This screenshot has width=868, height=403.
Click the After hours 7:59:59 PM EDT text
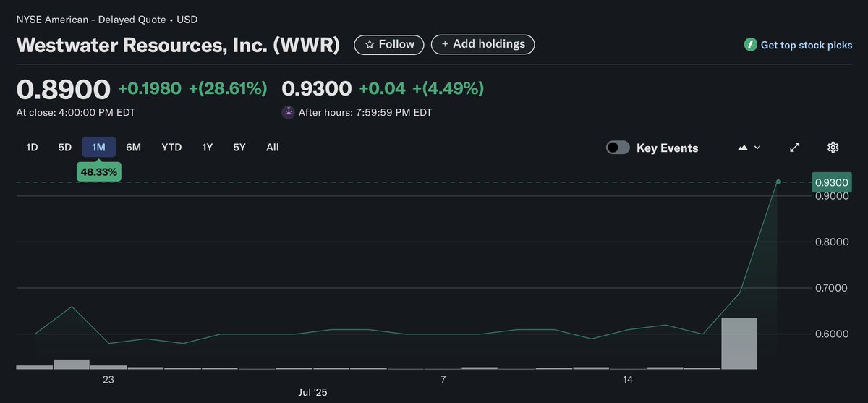[x=365, y=112]
